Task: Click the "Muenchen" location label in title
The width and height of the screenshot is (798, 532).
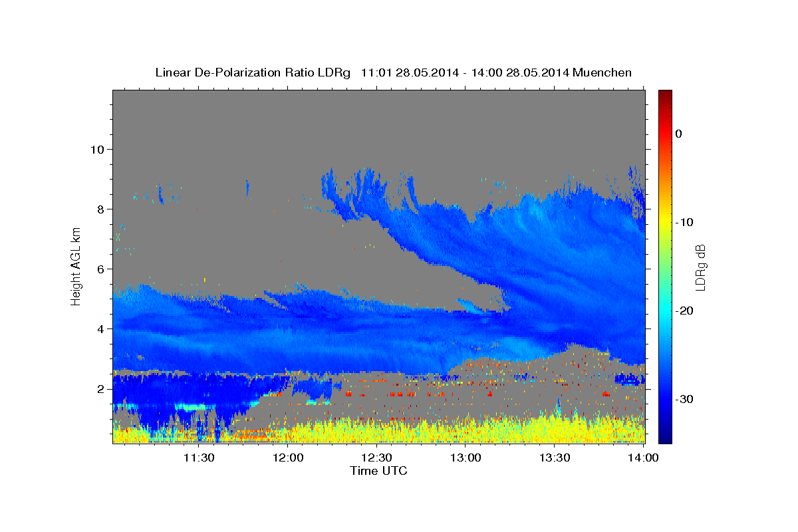Action: pyautogui.click(x=602, y=72)
